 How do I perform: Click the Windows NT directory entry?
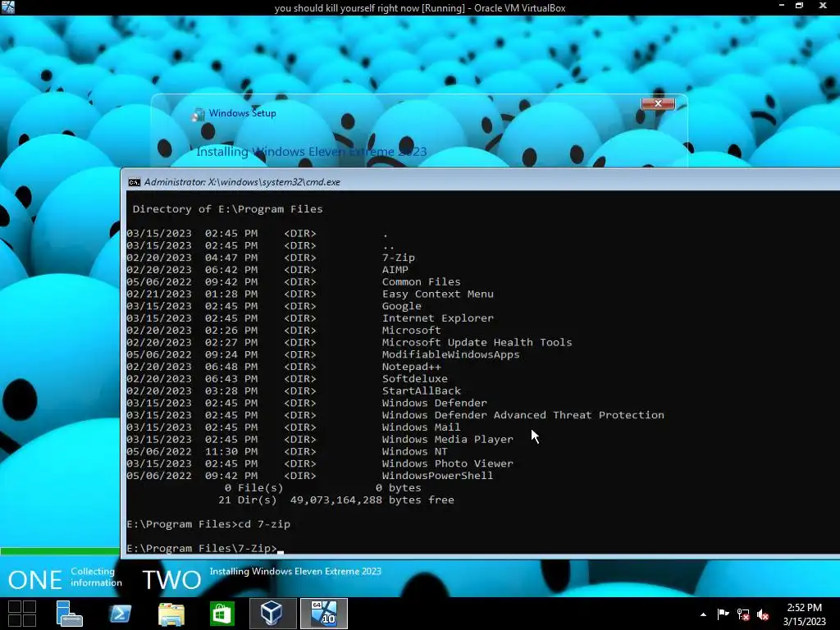(414, 452)
